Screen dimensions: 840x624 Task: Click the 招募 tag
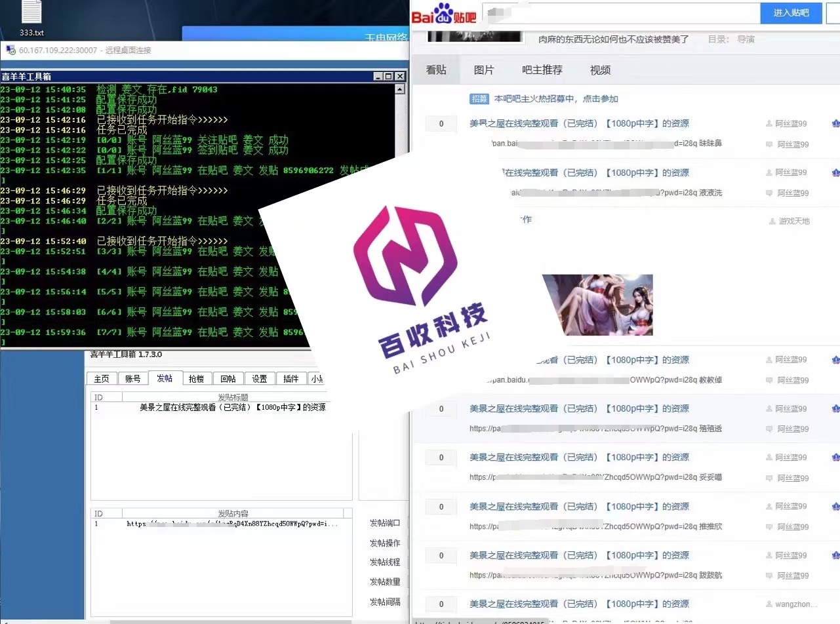479,99
